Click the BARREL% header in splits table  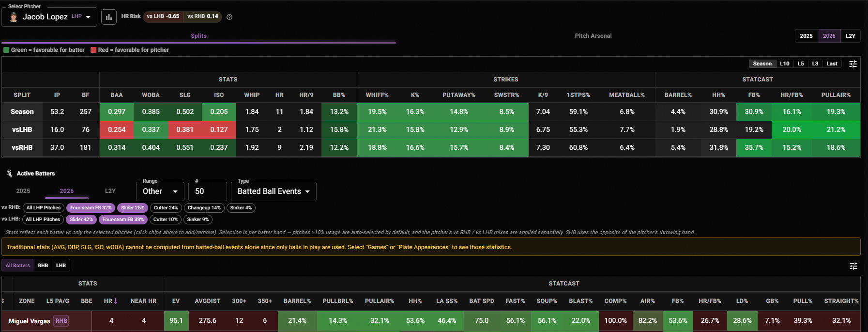pyautogui.click(x=678, y=95)
